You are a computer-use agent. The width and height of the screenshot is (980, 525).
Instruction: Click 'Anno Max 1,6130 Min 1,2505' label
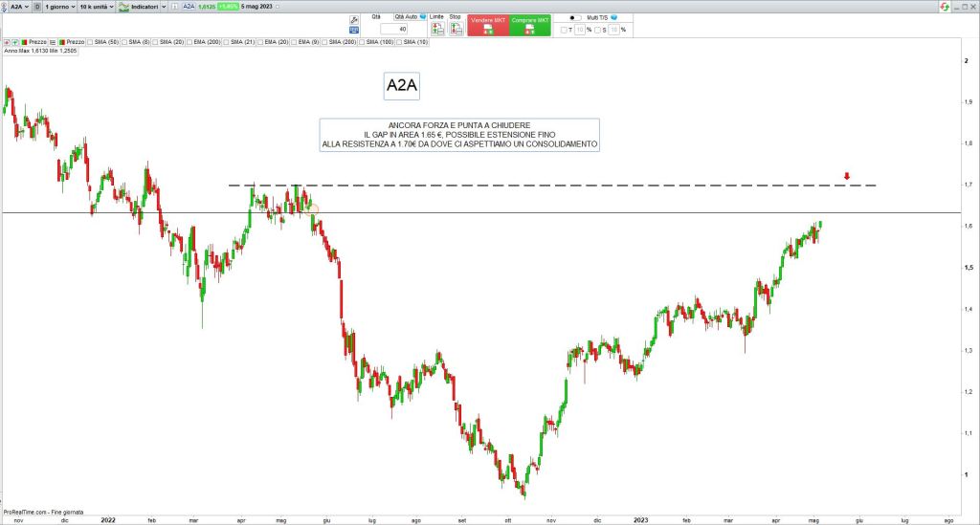pyautogui.click(x=40, y=51)
